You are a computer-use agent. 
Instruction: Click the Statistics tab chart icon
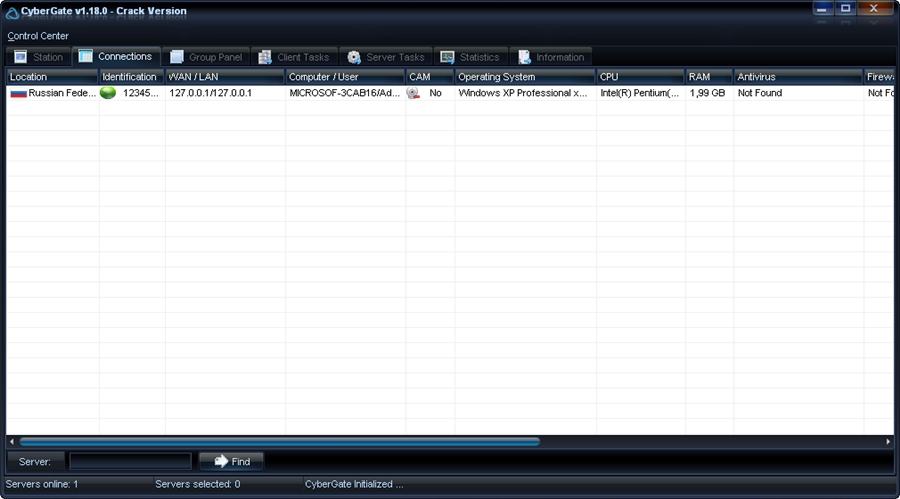pos(447,57)
